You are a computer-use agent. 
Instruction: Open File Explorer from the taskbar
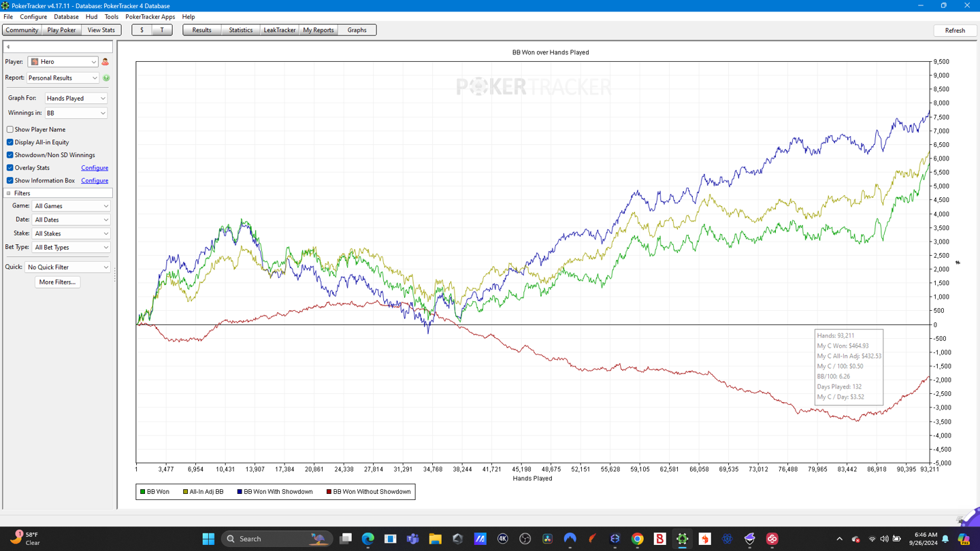coord(435,539)
